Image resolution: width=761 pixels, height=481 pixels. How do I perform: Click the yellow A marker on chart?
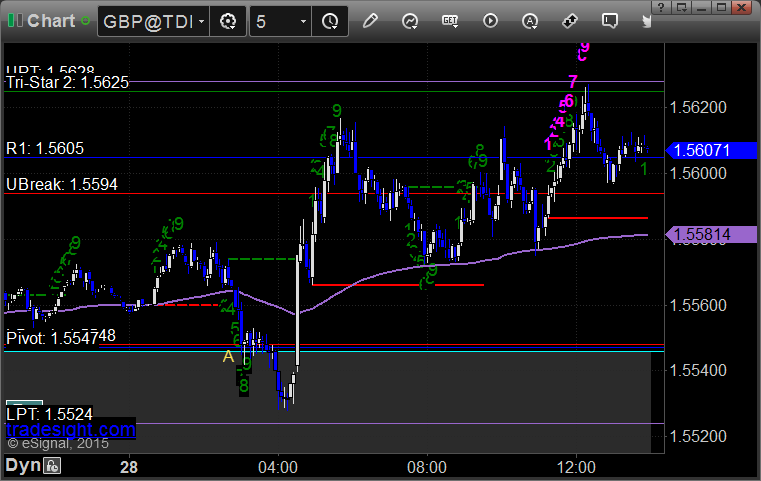click(x=228, y=357)
